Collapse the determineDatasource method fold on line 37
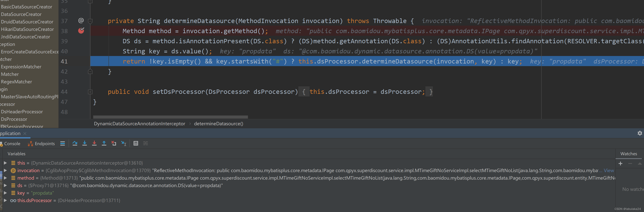Image resolution: width=644 pixels, height=212 pixels. pos(90,21)
